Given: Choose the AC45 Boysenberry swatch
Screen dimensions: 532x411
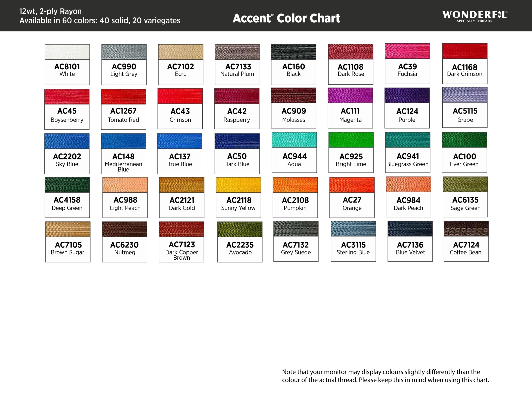Looking at the screenshot, I should coord(67,109).
